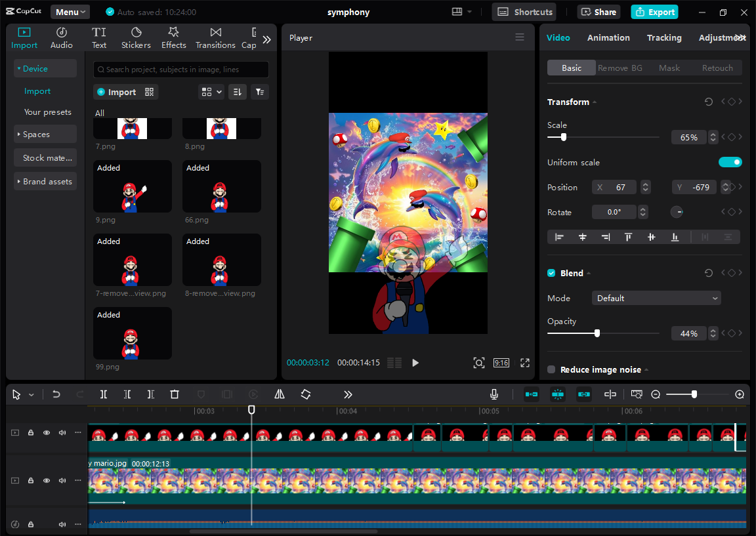Uncheck the Blend checkbox
The height and width of the screenshot is (536, 756).
click(551, 274)
